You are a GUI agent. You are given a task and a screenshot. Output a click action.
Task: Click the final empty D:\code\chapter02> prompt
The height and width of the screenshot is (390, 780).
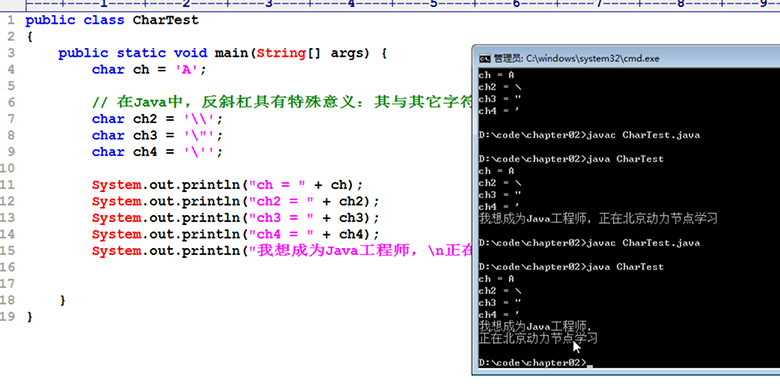click(536, 363)
